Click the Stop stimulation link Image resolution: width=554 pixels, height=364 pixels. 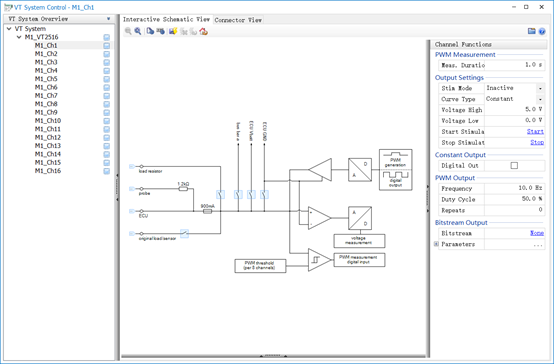point(537,142)
